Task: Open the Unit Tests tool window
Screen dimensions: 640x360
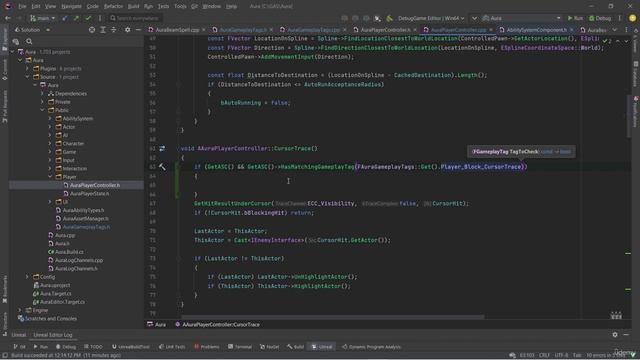Action: [x=172, y=347]
